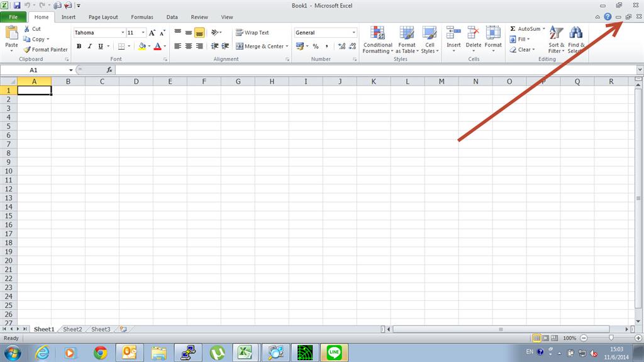Screen dimensions: 644x362
Task: Save the workbook from Quick Access Toolbar
Action: point(17,5)
